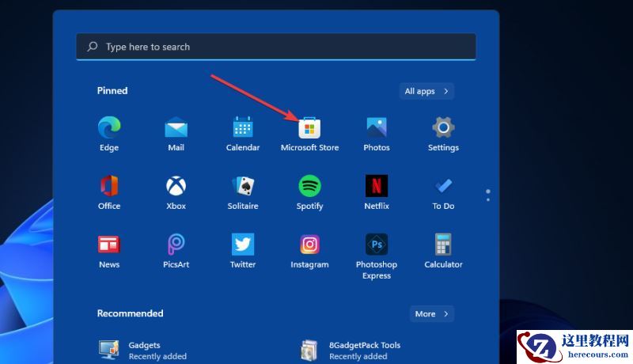Open the recommended 8GadgetPack Tools item
The height and width of the screenshot is (364, 633).
tap(351, 351)
